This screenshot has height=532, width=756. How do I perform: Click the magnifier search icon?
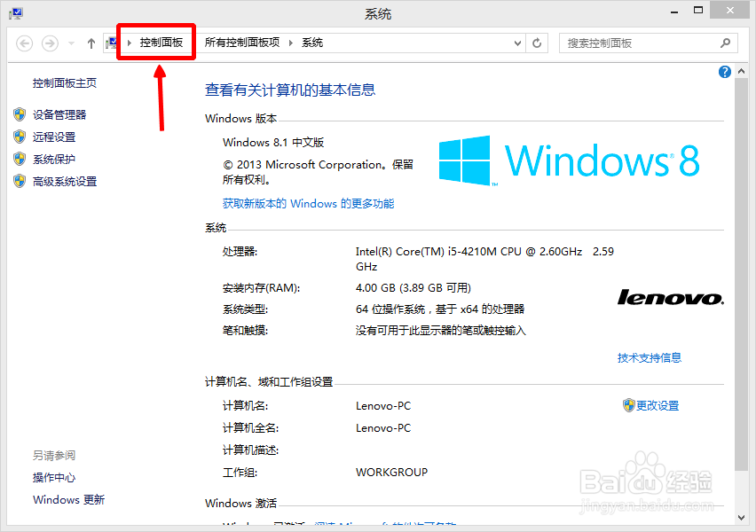tap(725, 43)
